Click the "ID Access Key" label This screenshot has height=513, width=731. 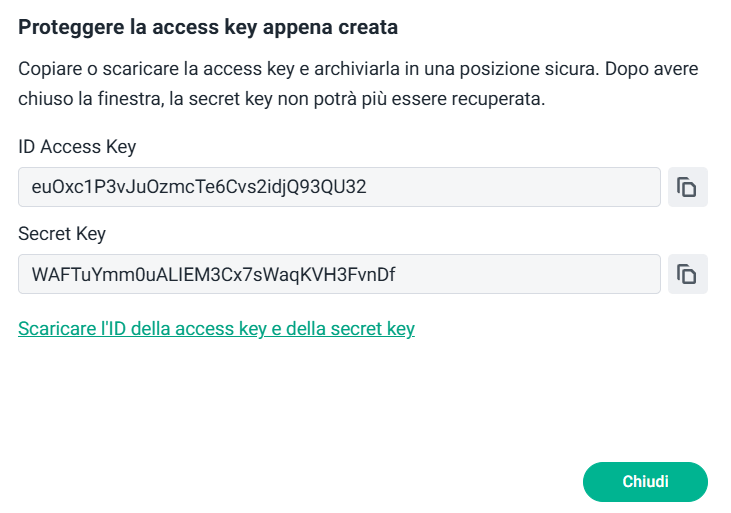click(77, 147)
